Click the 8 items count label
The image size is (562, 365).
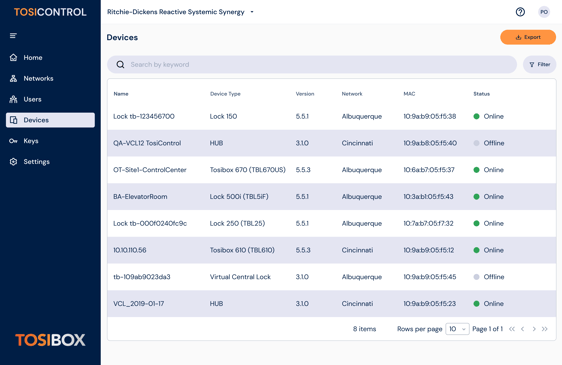365,329
